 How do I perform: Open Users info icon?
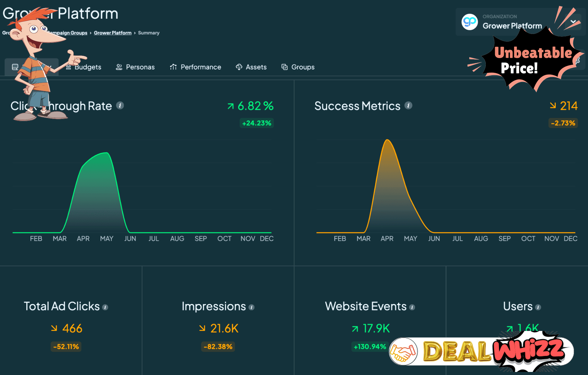click(538, 307)
